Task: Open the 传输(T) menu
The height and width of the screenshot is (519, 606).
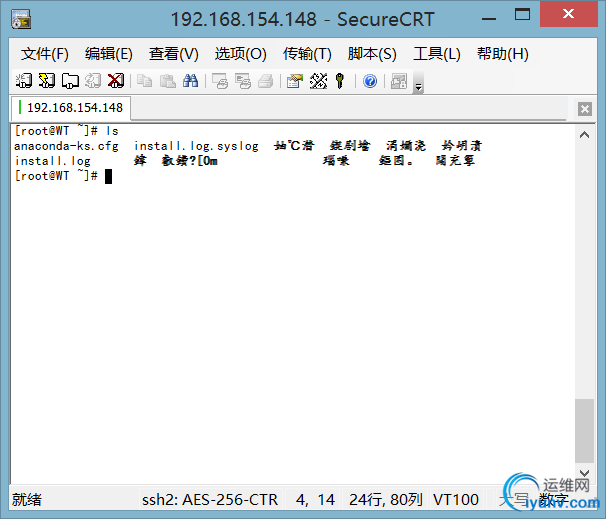Action: [307, 54]
